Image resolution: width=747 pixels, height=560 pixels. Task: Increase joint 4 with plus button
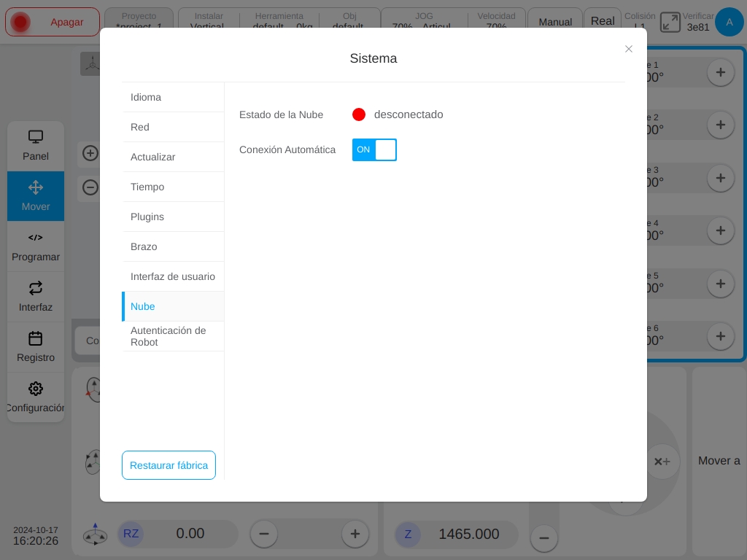tap(720, 230)
